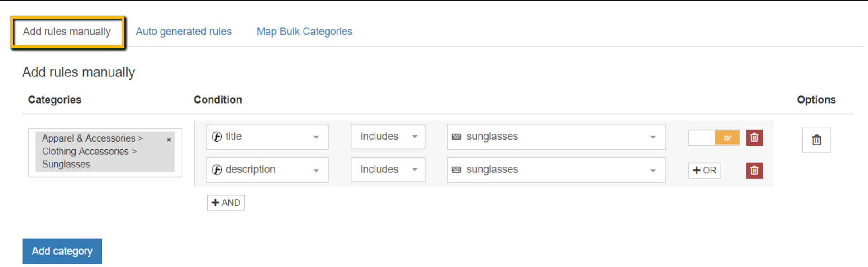Click the keyboard icon in first sunglasses field

click(457, 137)
